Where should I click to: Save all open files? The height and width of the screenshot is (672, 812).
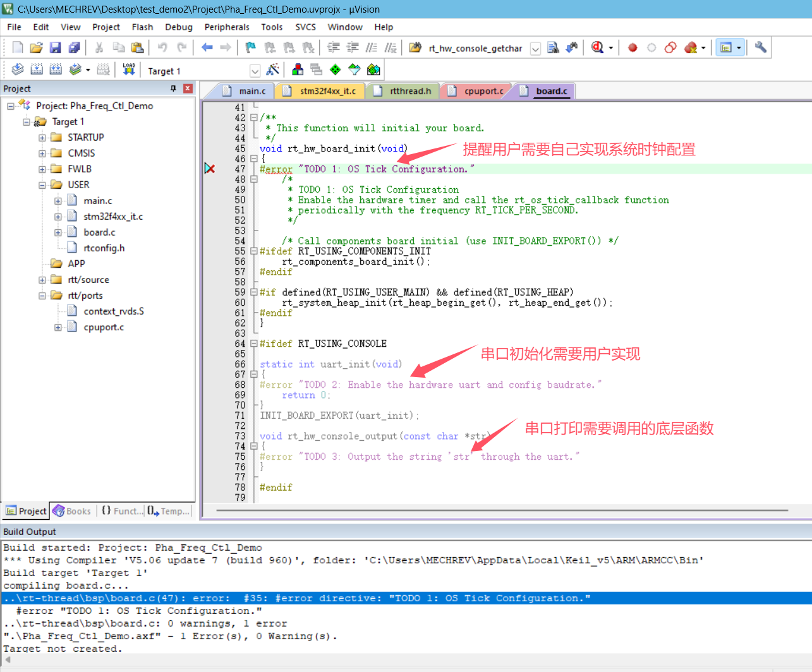[74, 48]
